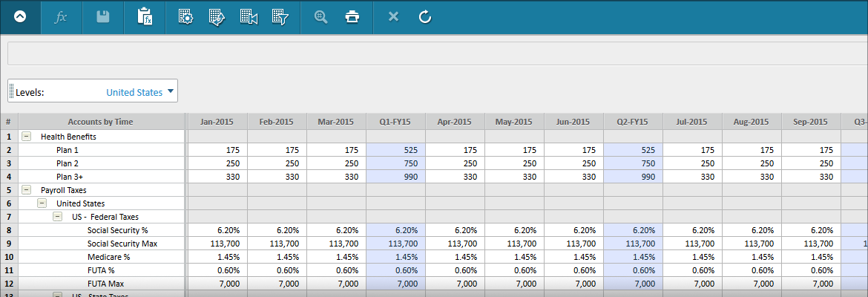Select the Q1-FY15 column header
The width and height of the screenshot is (868, 297).
tap(395, 122)
